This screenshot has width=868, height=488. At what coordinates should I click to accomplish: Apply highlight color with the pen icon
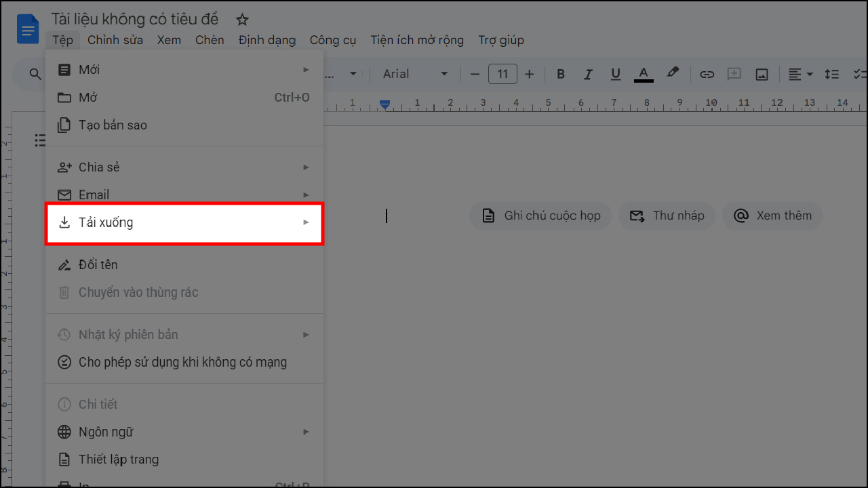pyautogui.click(x=672, y=74)
